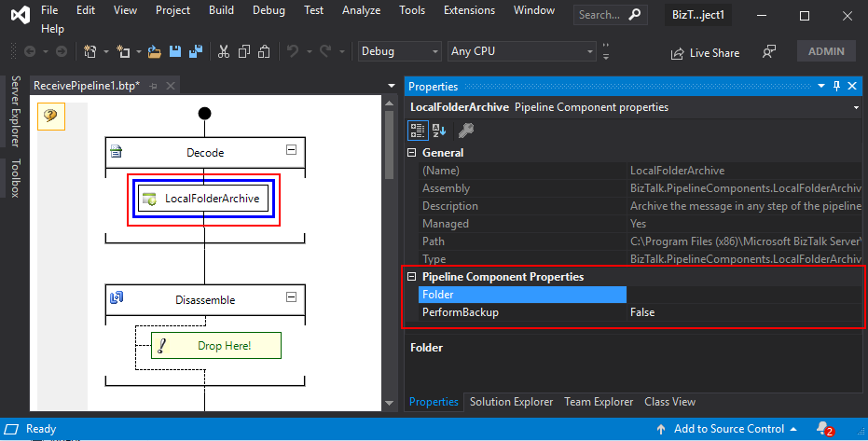Sort properties alphabetically
The width and height of the screenshot is (868, 441).
439,131
